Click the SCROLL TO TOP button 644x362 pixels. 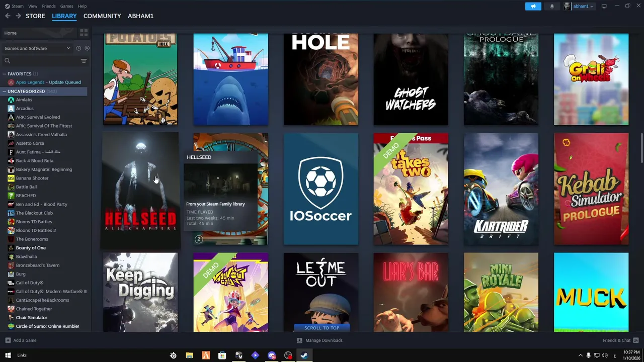coord(321,328)
